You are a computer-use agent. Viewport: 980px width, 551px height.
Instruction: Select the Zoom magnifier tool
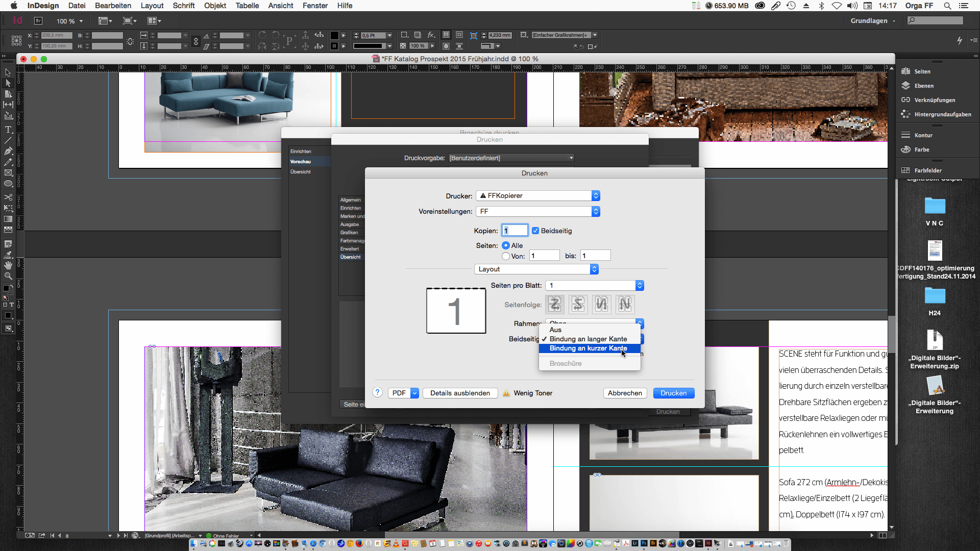click(x=8, y=276)
